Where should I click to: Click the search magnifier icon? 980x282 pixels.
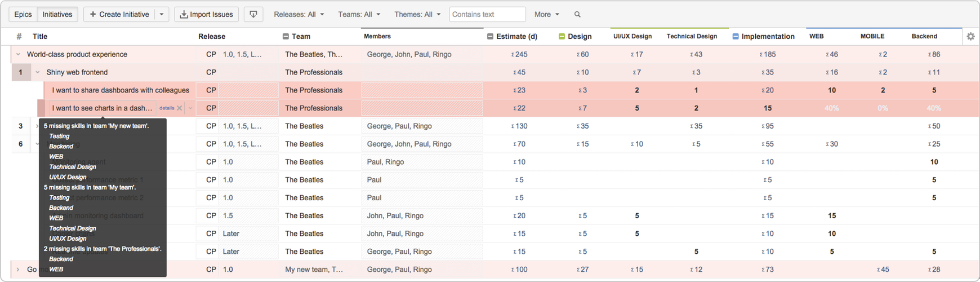(x=577, y=15)
